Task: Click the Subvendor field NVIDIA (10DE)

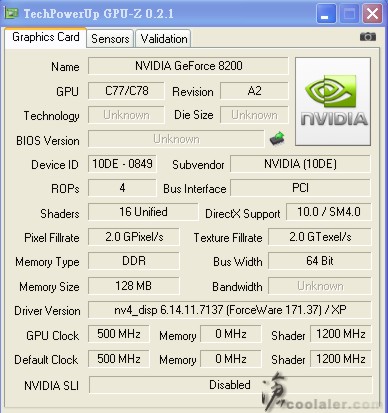Action: tap(300, 164)
